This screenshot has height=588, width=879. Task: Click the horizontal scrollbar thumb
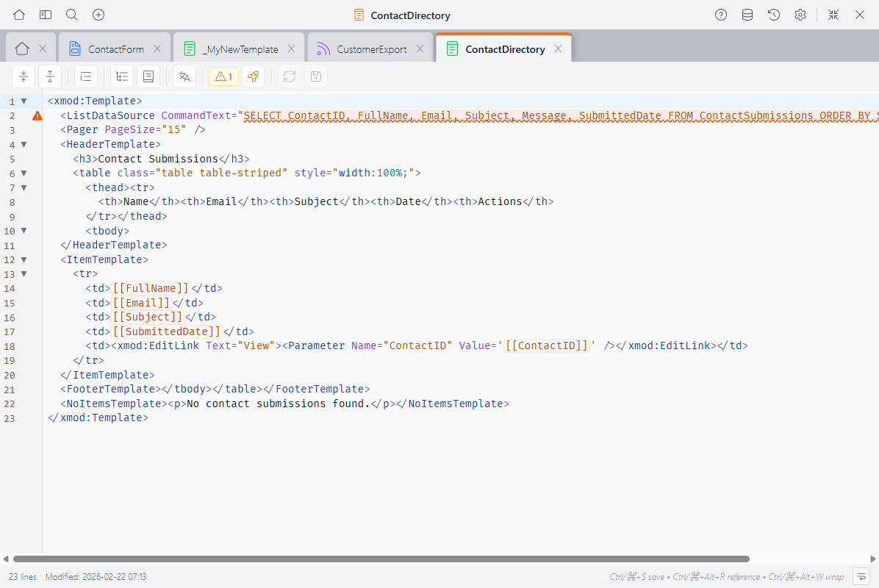(x=381, y=559)
